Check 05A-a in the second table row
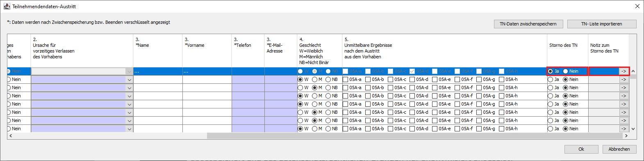The height and width of the screenshot is (161, 644). 346,79
